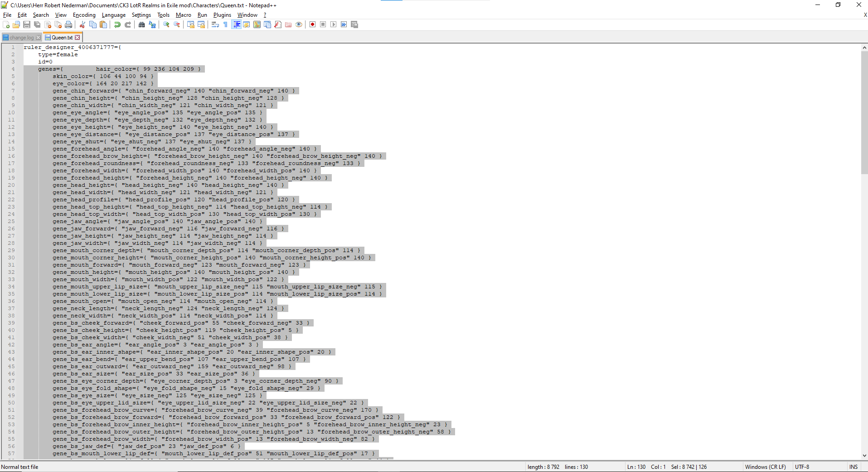This screenshot has height=472, width=868.
Task: Open Replace dialog icon
Action: tap(152, 24)
